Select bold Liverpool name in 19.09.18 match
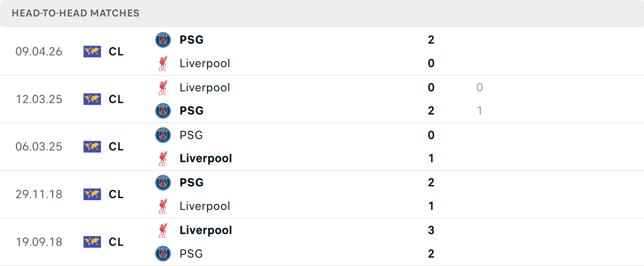Image resolution: width=644 pixels, height=266 pixels. [x=206, y=230]
